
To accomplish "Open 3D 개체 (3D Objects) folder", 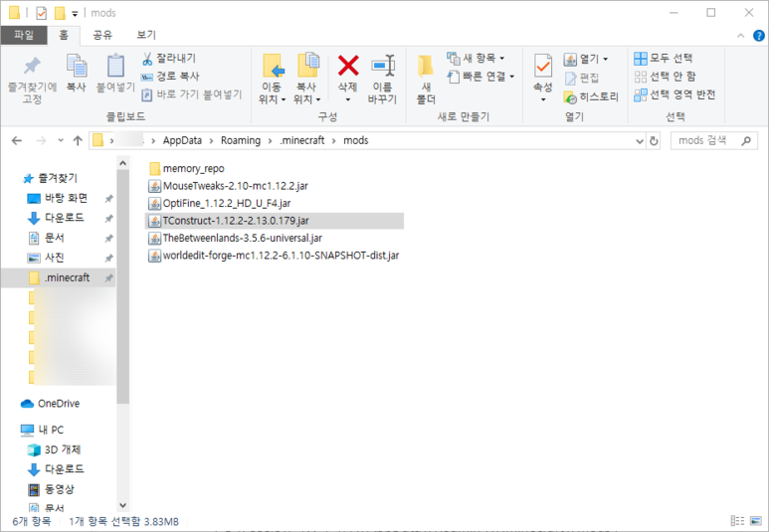I will (x=54, y=449).
